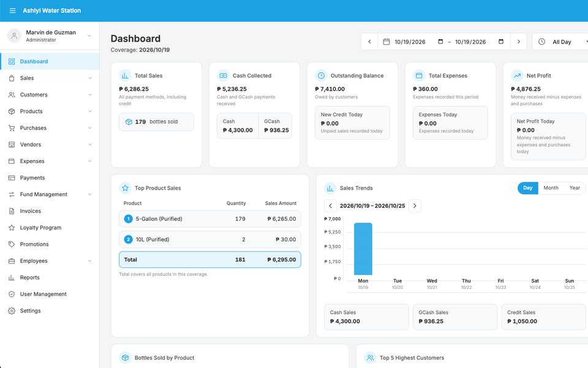Viewport: 588px width, 368px height.
Task: Open the hamburger menu icon
Action: 12,10
